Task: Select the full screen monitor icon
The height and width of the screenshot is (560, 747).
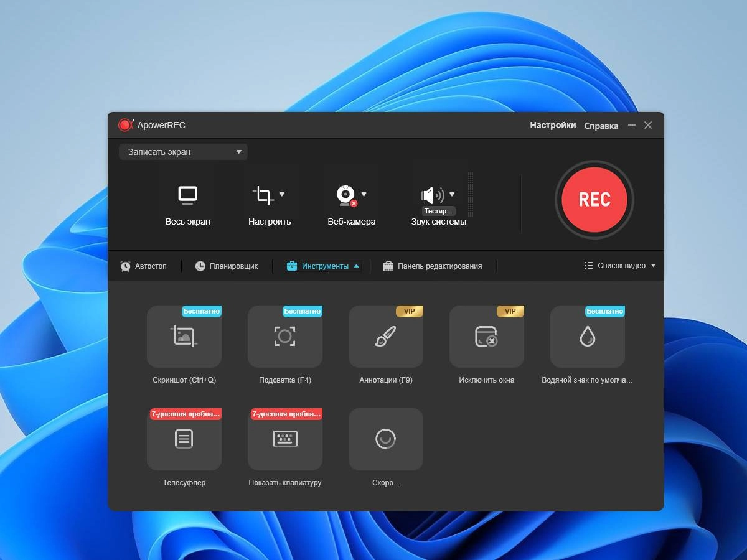Action: click(187, 195)
